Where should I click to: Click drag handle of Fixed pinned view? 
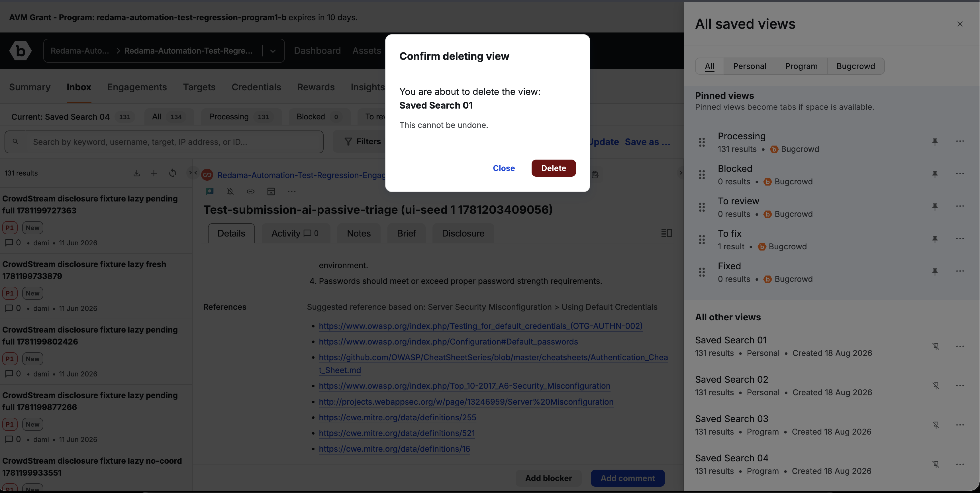pyautogui.click(x=702, y=272)
